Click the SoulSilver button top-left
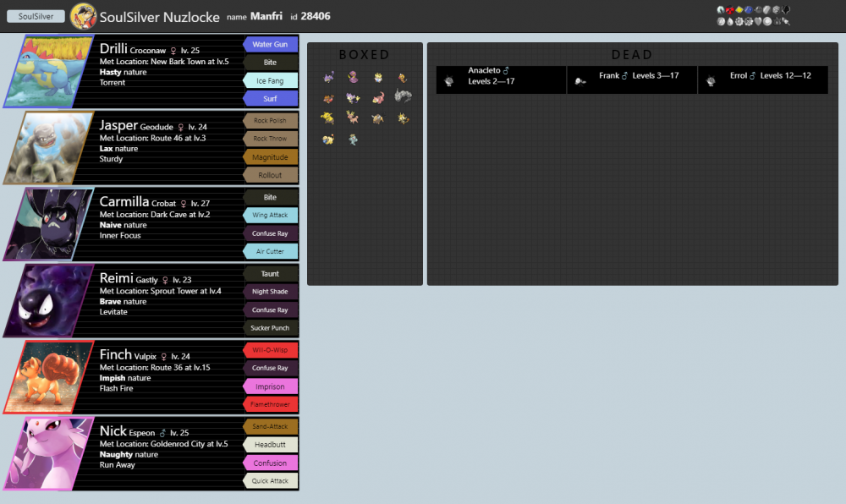Viewport: 846px width, 504px height. tap(35, 15)
